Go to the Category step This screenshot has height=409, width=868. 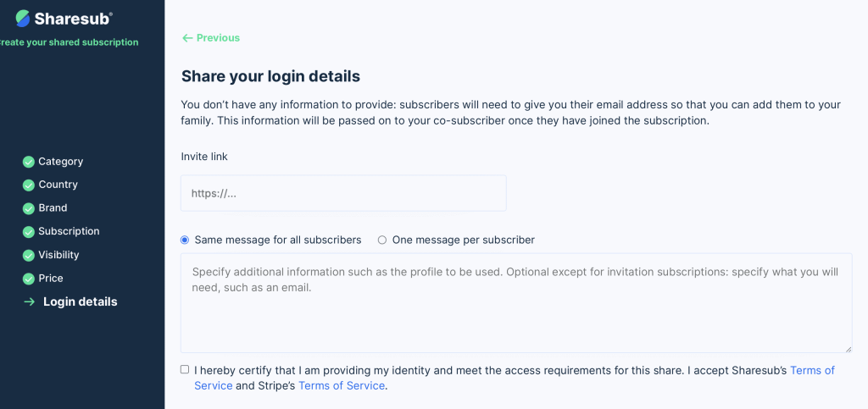(61, 162)
